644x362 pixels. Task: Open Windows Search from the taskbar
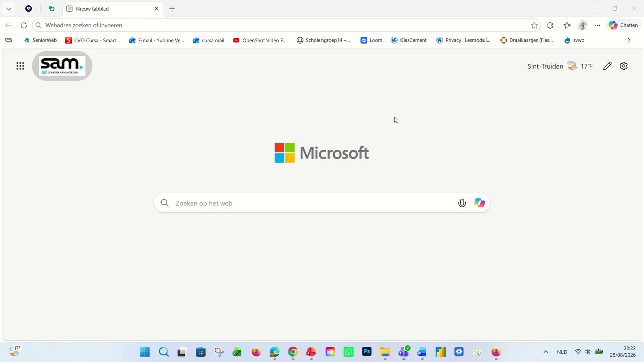tap(164, 352)
